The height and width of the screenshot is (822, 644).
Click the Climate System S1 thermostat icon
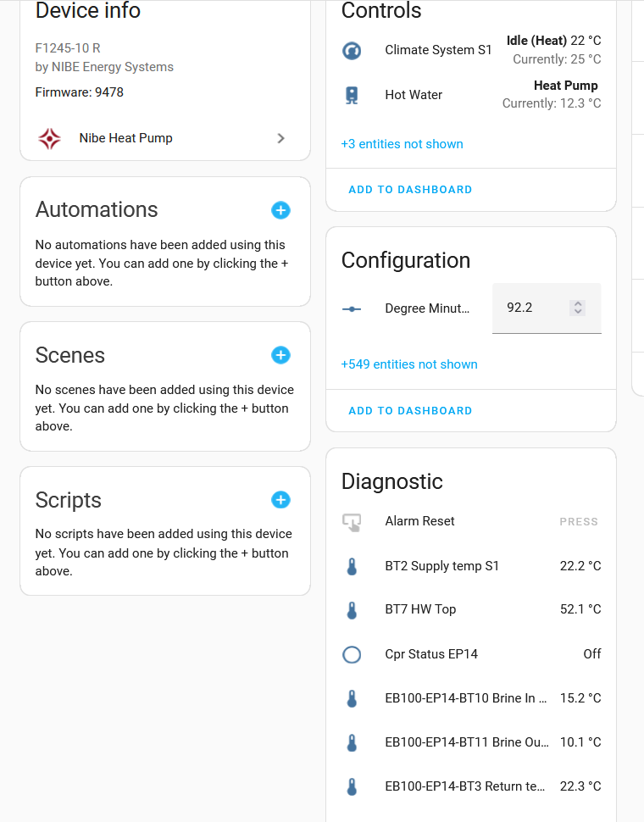point(352,51)
